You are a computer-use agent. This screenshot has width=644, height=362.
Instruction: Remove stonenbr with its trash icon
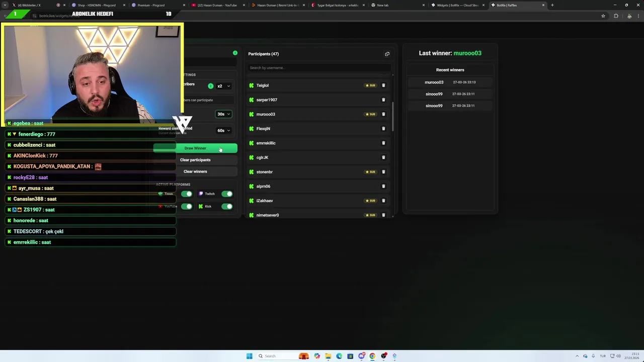pos(383,172)
